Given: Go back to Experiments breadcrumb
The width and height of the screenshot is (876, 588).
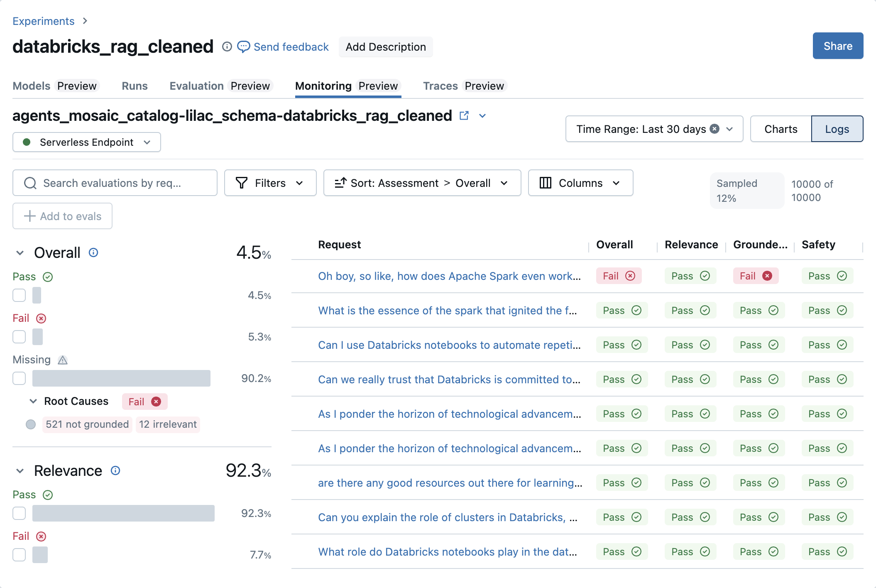Looking at the screenshot, I should [x=44, y=21].
